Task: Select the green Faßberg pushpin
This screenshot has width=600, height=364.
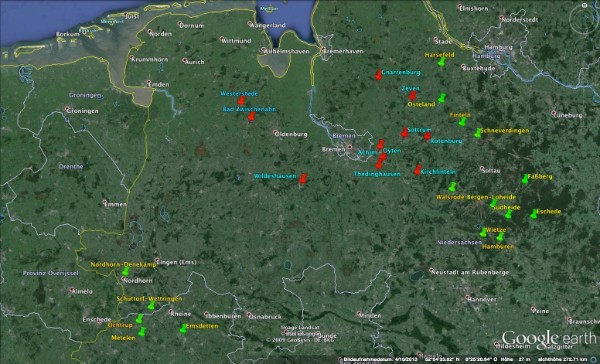Action: tap(525, 179)
